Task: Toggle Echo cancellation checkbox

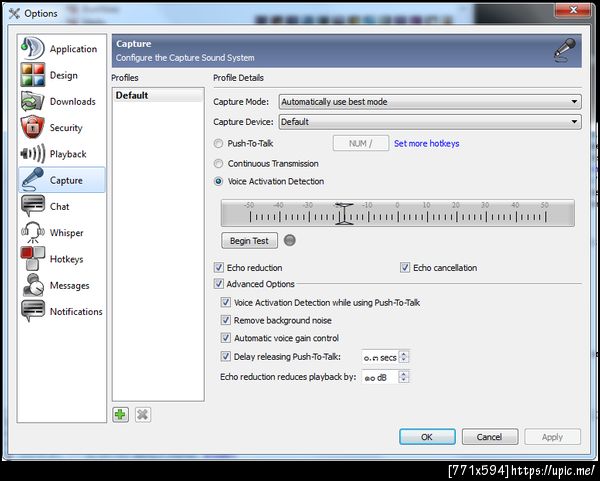Action: click(x=405, y=267)
